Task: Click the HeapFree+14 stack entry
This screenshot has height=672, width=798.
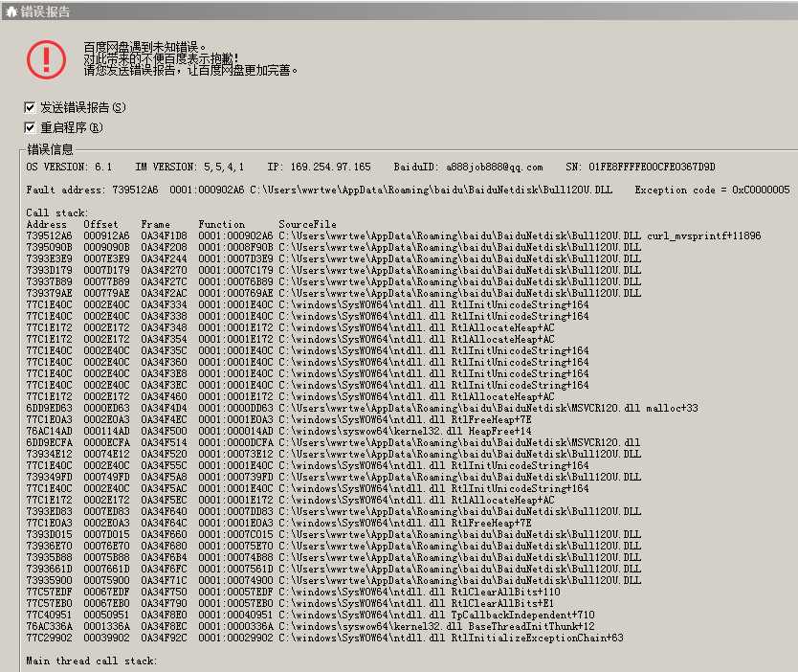Action: (x=278, y=431)
